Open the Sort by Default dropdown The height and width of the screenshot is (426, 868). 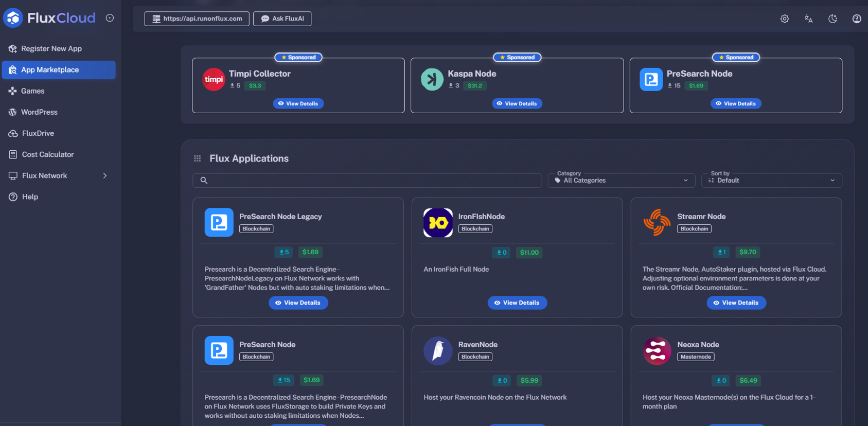coord(771,180)
